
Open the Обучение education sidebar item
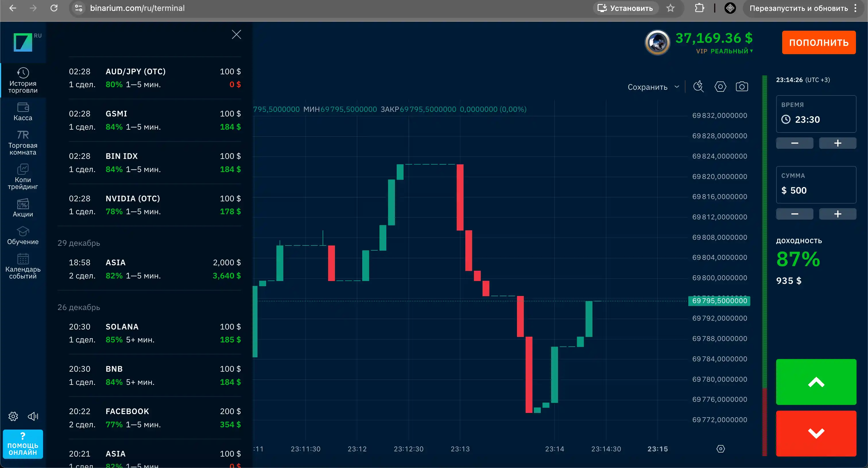pyautogui.click(x=23, y=235)
